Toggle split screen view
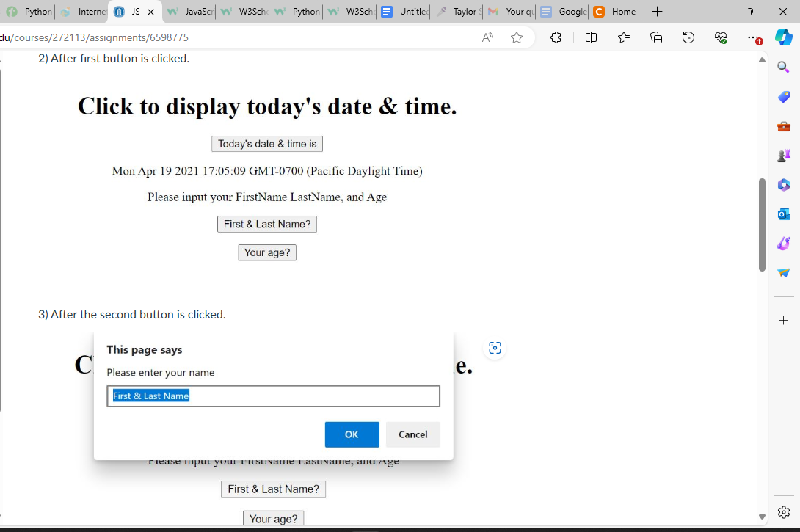This screenshot has height=532, width=800. (x=591, y=37)
